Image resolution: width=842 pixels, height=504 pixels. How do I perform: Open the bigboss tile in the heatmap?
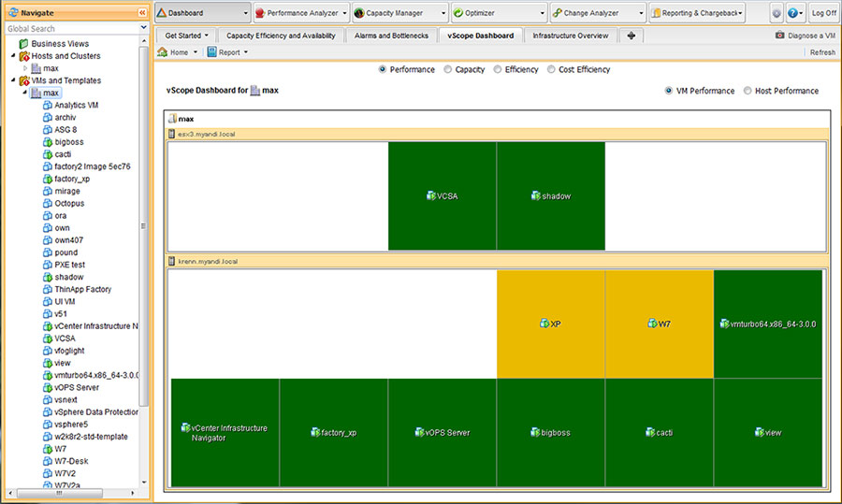[550, 432]
